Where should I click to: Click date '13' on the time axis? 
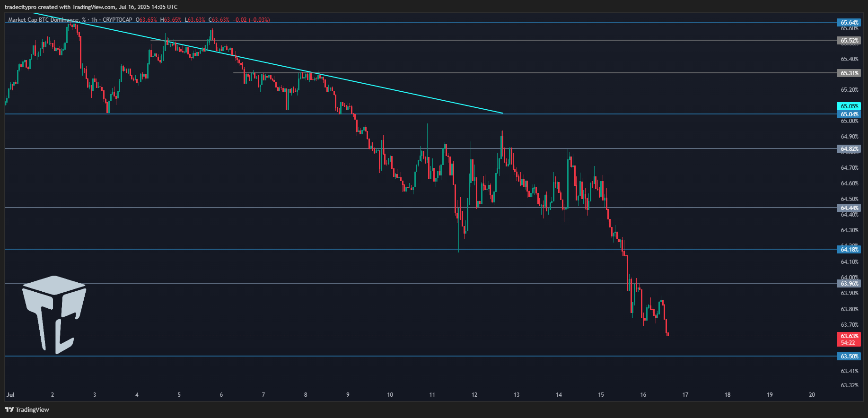click(x=517, y=395)
